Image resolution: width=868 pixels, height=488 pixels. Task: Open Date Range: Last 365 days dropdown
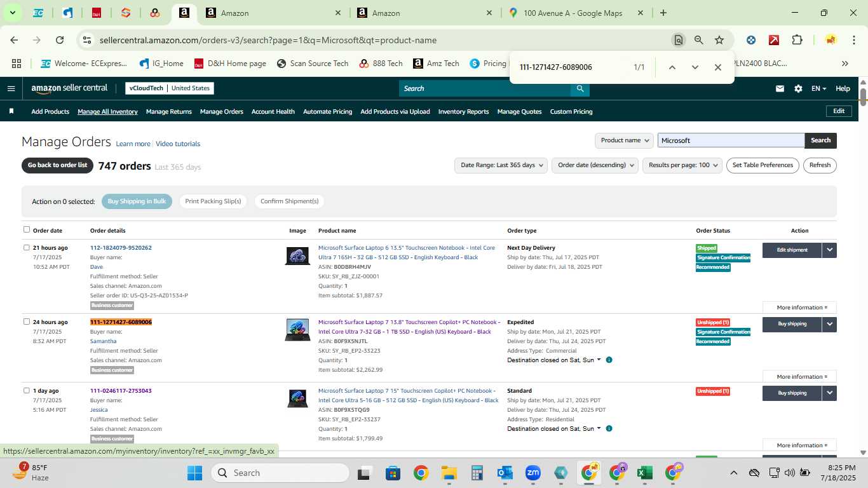501,165
